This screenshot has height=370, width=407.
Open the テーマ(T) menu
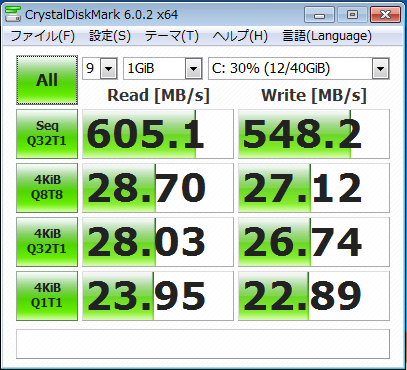pos(172,36)
